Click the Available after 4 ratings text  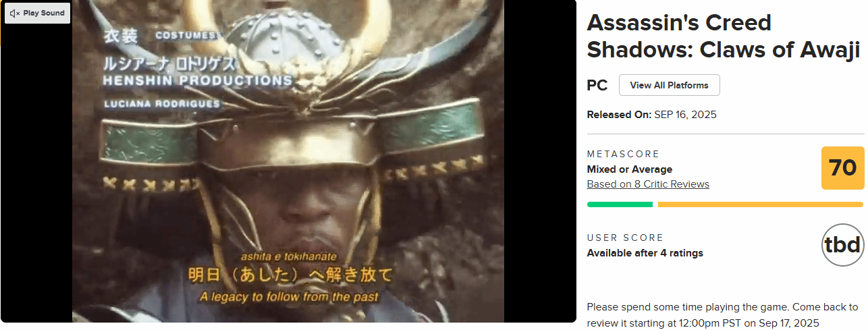645,253
